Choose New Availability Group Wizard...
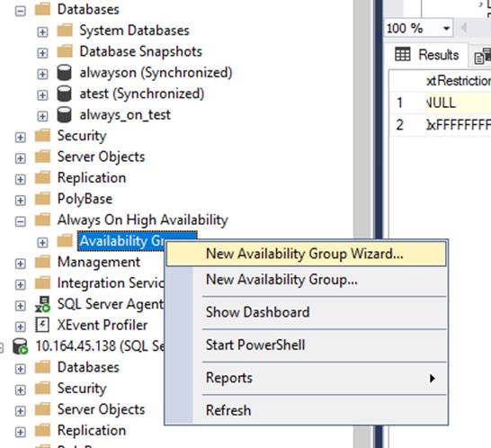 (307, 254)
